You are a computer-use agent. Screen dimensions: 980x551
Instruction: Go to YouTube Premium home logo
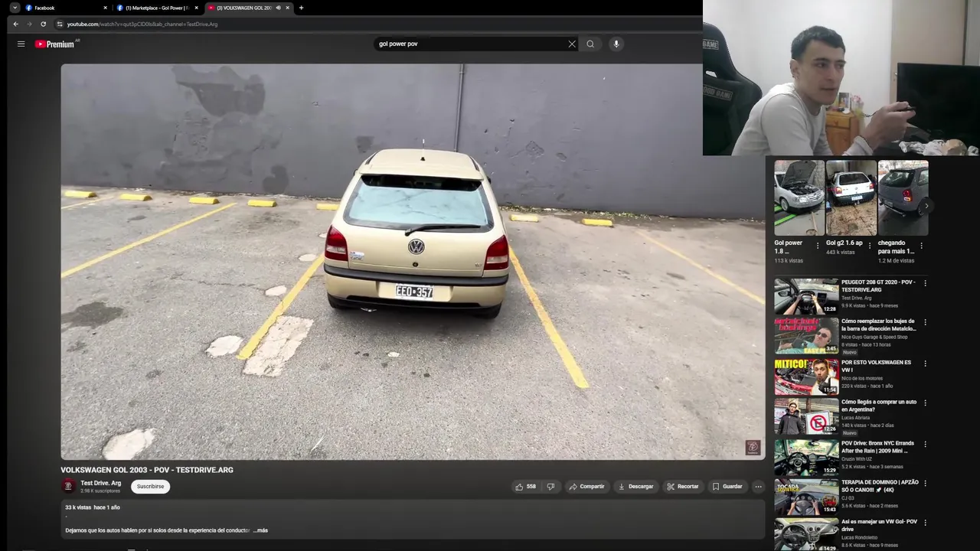tap(55, 44)
